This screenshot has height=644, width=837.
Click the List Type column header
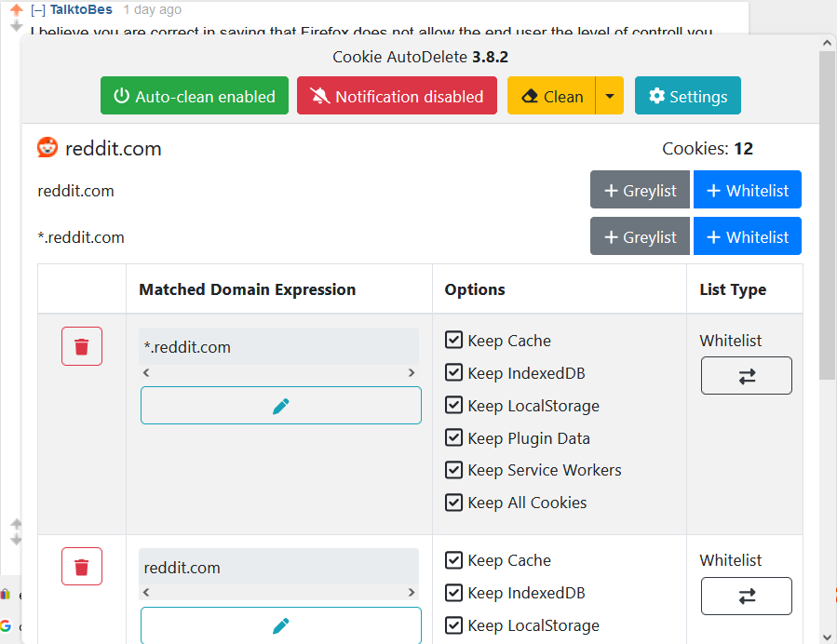[x=733, y=289]
